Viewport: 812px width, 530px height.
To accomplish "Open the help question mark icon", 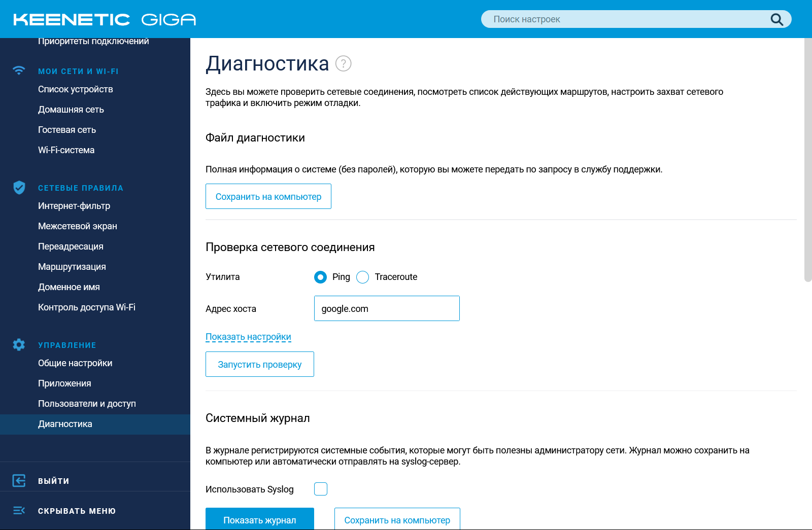I will [x=344, y=63].
